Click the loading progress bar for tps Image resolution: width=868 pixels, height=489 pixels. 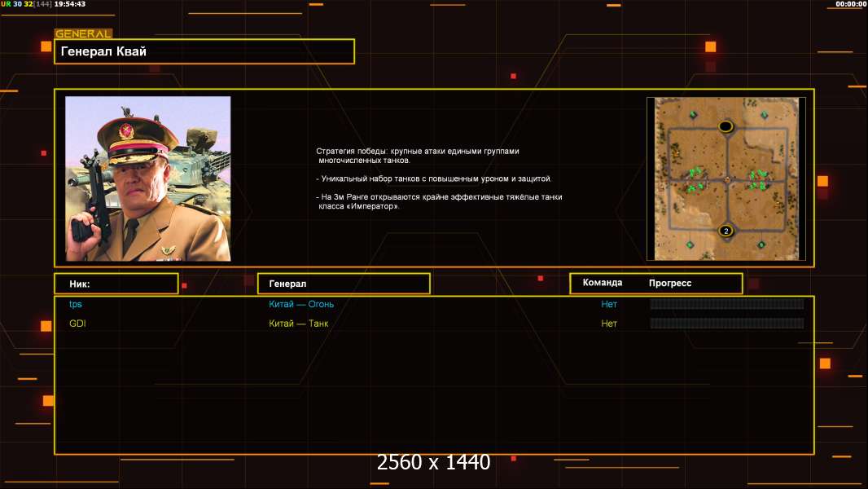pos(726,304)
